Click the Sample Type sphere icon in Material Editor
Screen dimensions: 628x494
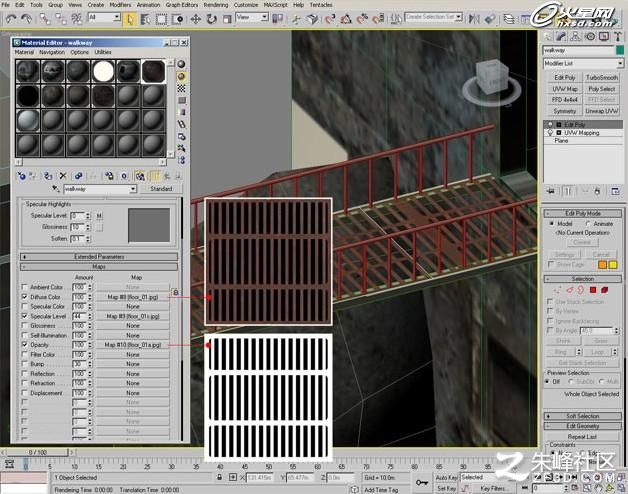pos(181,64)
